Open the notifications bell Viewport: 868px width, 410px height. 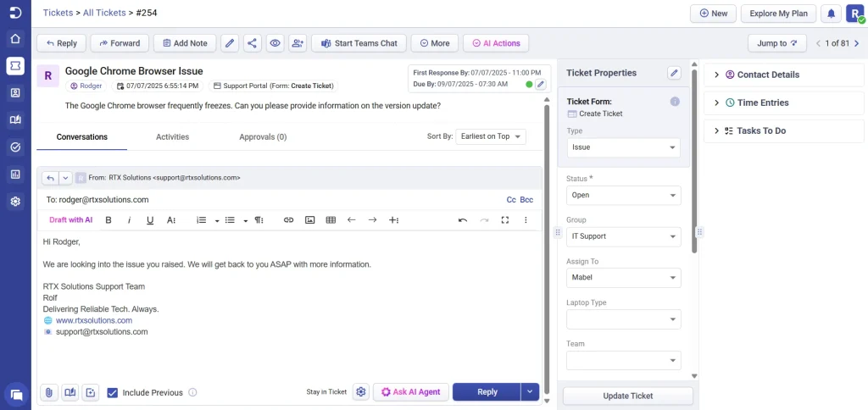click(831, 14)
